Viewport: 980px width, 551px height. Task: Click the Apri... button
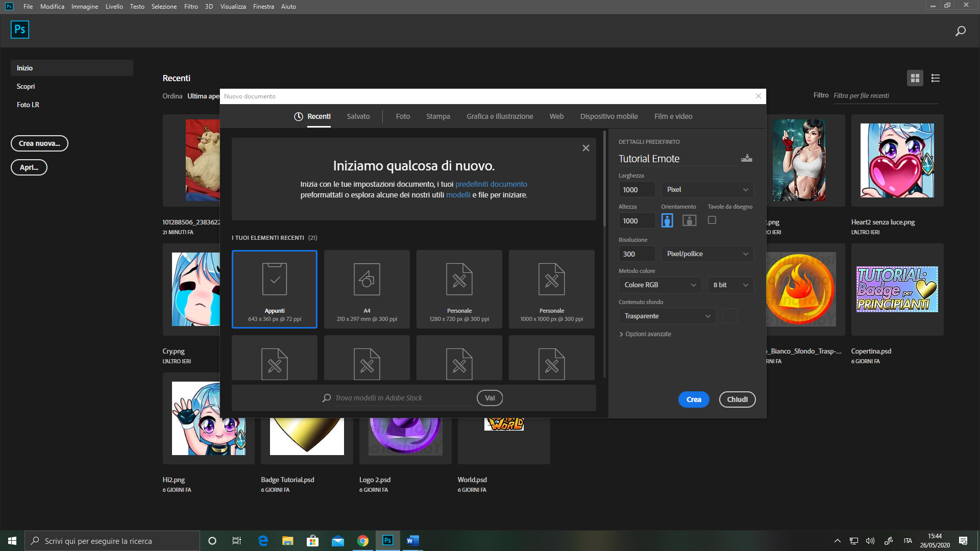(x=29, y=167)
